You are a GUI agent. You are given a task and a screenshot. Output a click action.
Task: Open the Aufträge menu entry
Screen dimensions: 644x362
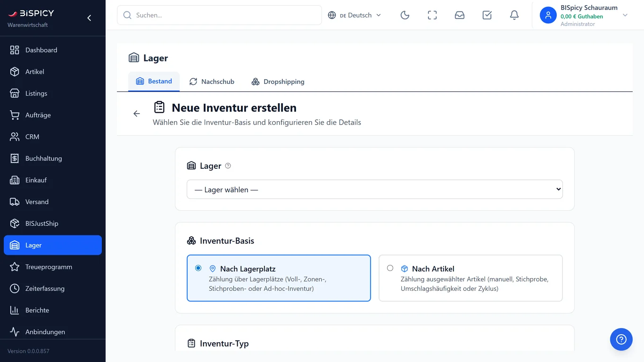53,115
